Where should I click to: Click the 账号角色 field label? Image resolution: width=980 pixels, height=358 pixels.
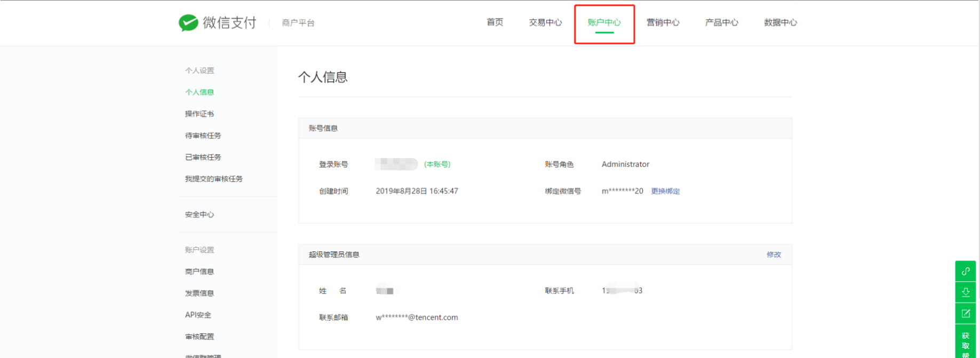click(559, 164)
